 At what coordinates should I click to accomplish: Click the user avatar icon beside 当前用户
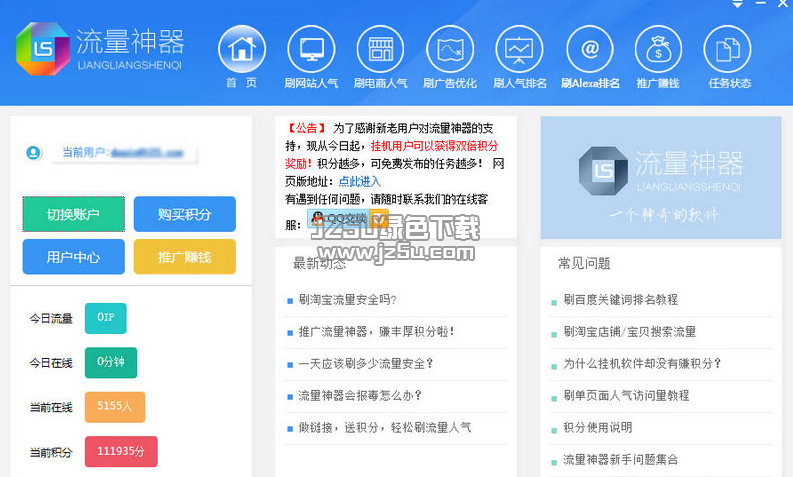point(33,152)
